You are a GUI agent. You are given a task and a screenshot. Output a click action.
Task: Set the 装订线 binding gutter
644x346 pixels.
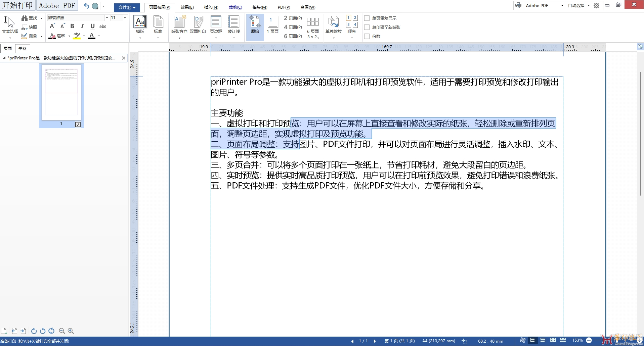pos(233,27)
